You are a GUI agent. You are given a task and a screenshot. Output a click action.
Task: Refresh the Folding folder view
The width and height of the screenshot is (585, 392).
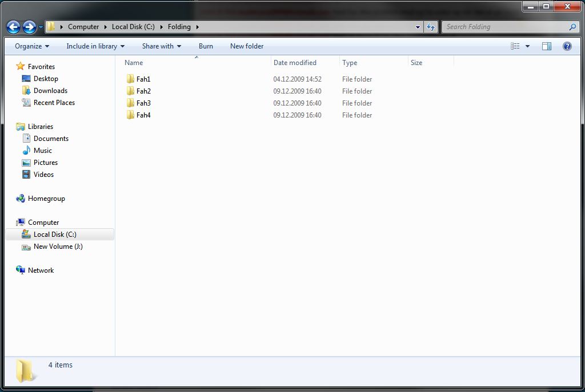tap(431, 27)
